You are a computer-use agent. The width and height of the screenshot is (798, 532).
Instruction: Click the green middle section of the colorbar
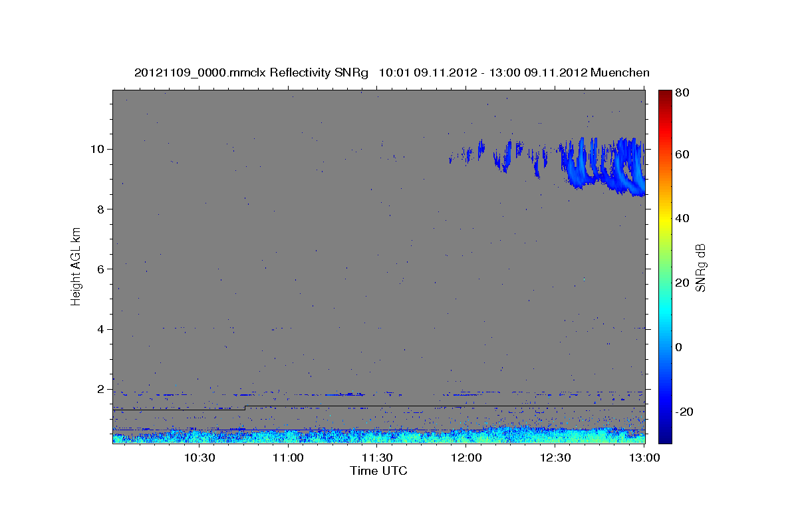point(665,266)
